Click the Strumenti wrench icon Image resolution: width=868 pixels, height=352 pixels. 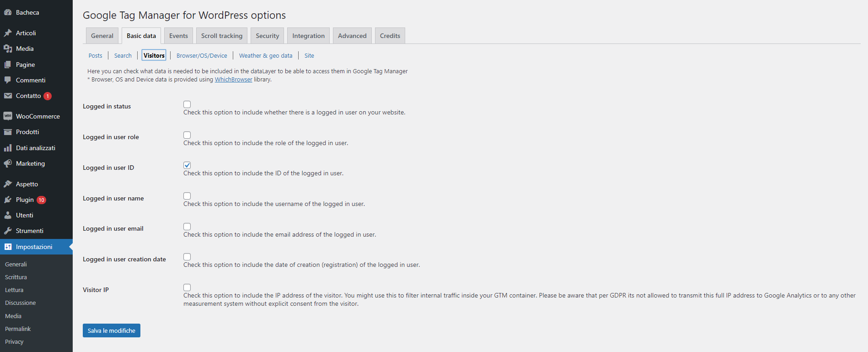click(x=8, y=231)
